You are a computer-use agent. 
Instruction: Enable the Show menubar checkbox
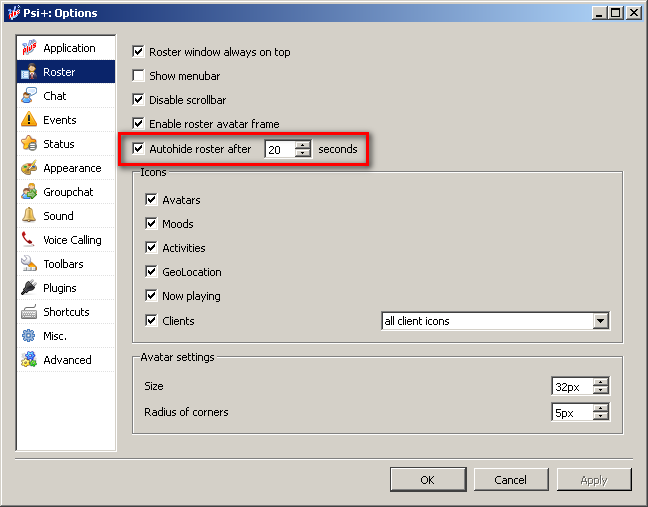click(x=139, y=76)
